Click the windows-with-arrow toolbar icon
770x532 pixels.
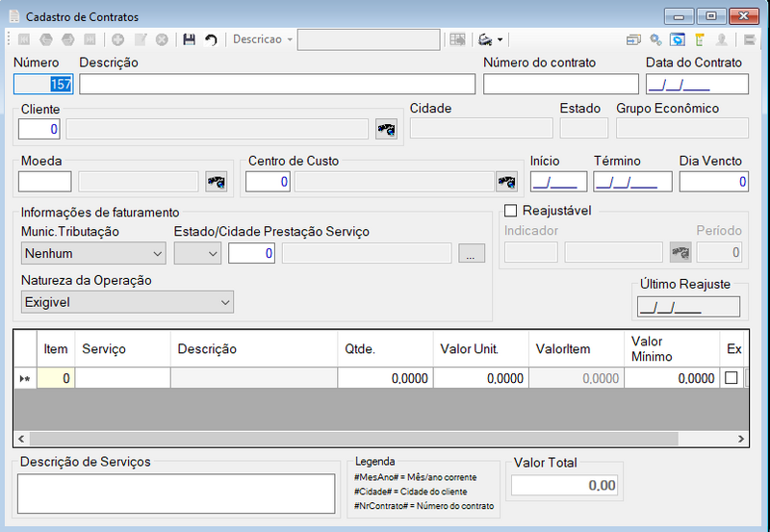tap(633, 39)
